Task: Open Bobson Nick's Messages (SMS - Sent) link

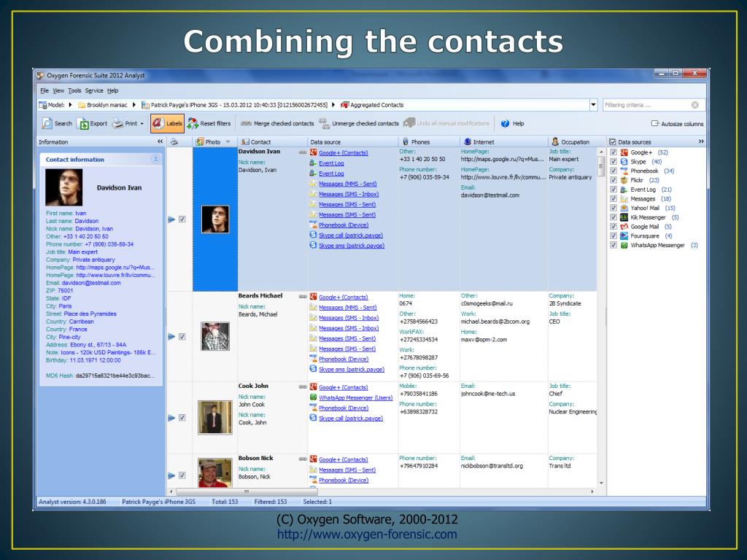Action: pyautogui.click(x=347, y=470)
